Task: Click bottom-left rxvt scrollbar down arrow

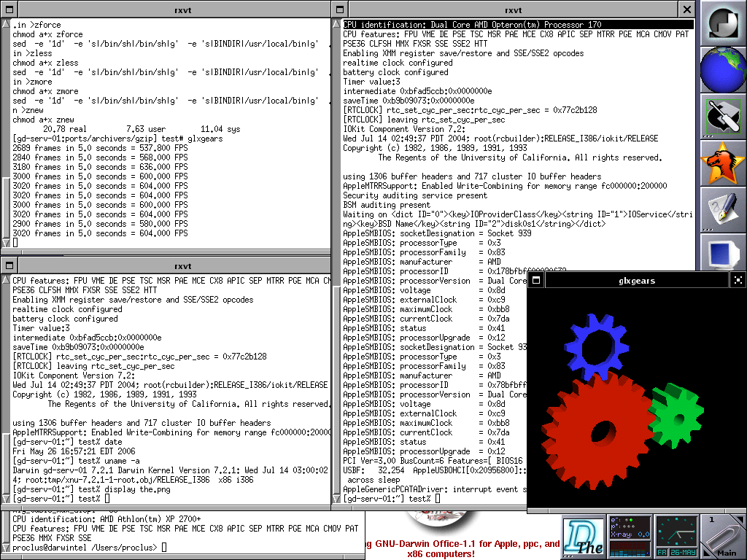Action: (6, 499)
